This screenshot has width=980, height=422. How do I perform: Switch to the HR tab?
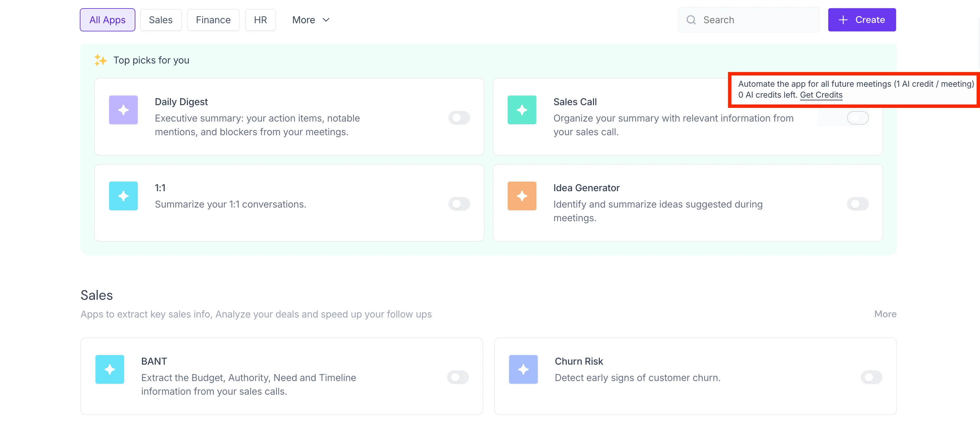(260, 19)
